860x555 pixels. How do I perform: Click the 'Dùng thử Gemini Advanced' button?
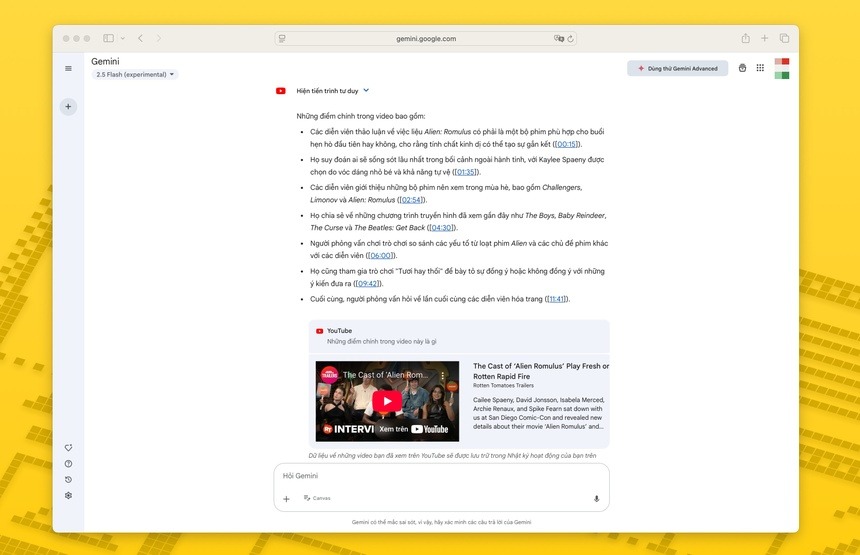point(675,68)
